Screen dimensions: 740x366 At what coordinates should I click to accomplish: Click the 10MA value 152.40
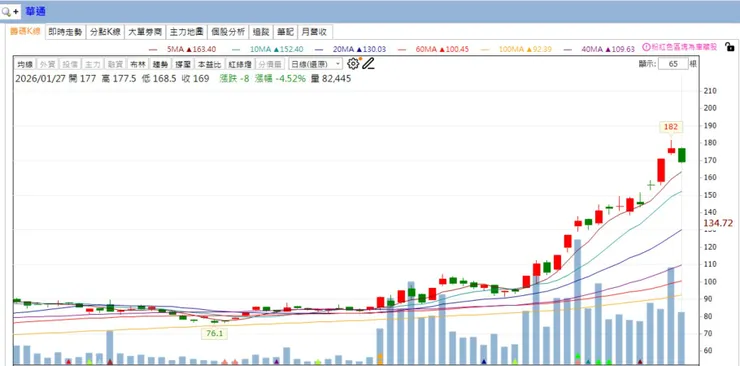(291, 49)
